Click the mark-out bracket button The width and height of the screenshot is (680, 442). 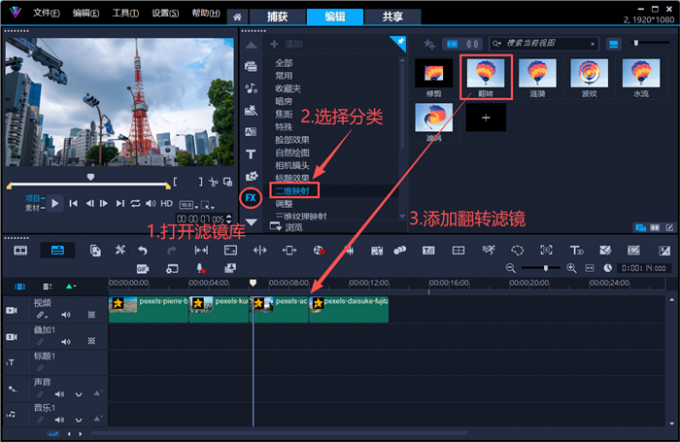click(x=200, y=182)
